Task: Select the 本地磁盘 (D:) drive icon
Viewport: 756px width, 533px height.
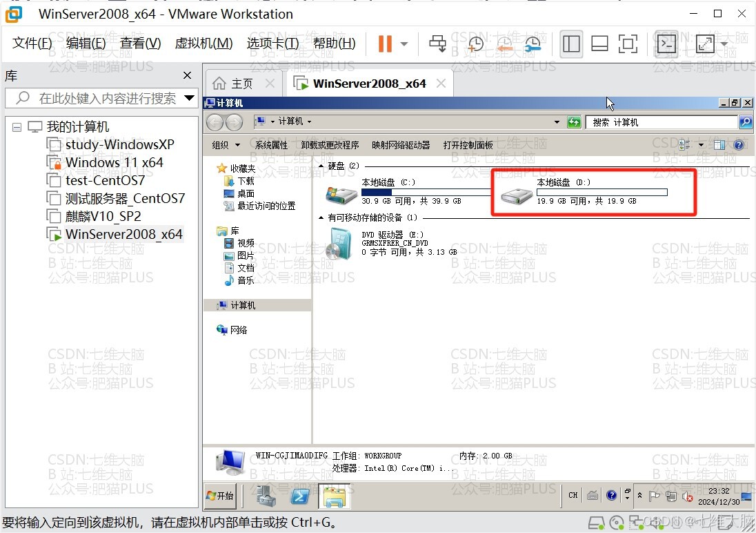Action: (x=516, y=196)
